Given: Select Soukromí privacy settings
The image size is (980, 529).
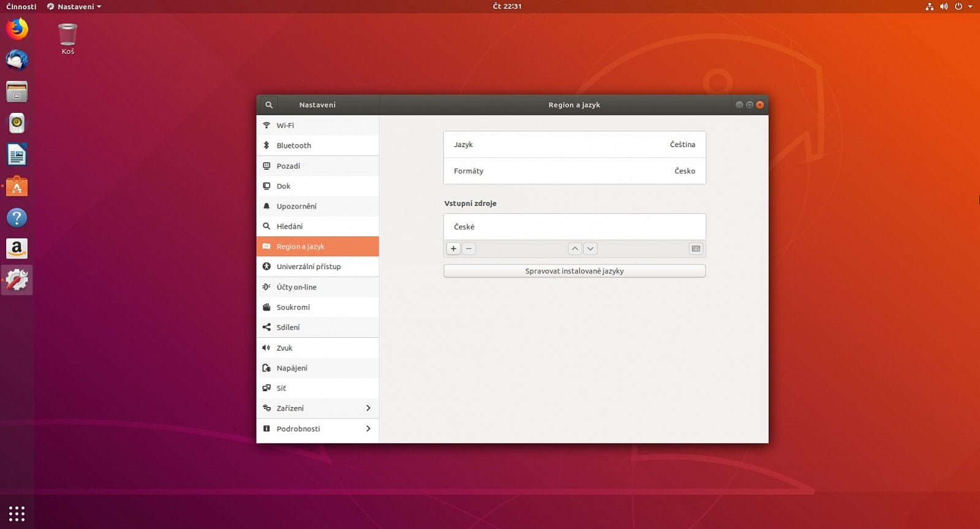Looking at the screenshot, I should 317,307.
